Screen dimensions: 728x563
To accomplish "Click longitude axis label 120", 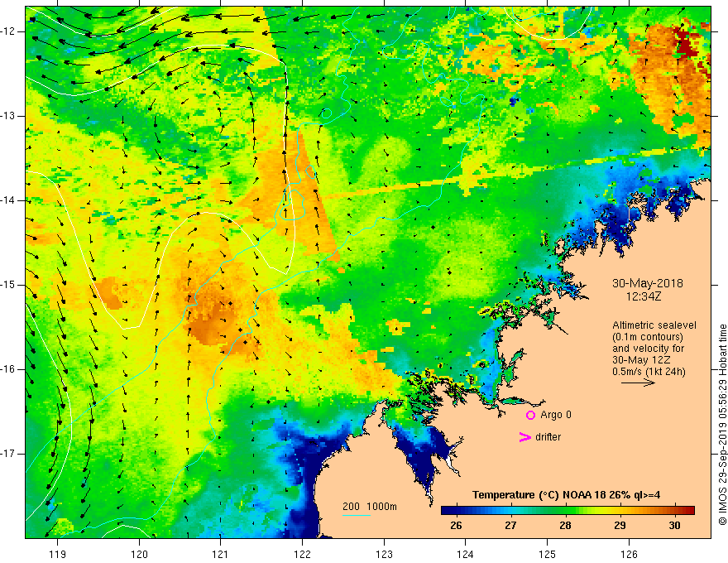I will (x=139, y=554).
